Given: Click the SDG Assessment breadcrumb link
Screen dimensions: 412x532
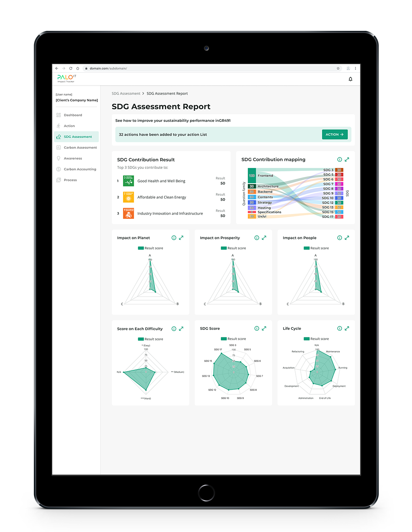Looking at the screenshot, I should coord(126,94).
